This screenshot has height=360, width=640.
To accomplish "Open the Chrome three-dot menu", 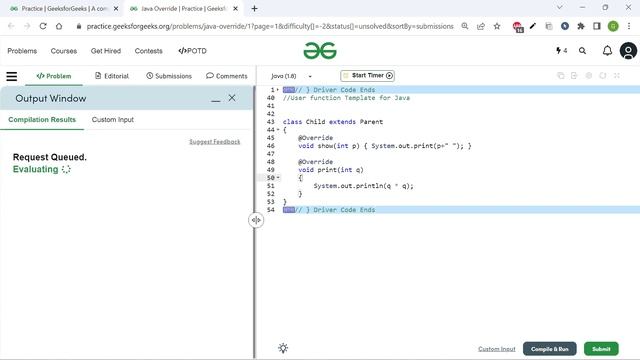I will 629,26.
